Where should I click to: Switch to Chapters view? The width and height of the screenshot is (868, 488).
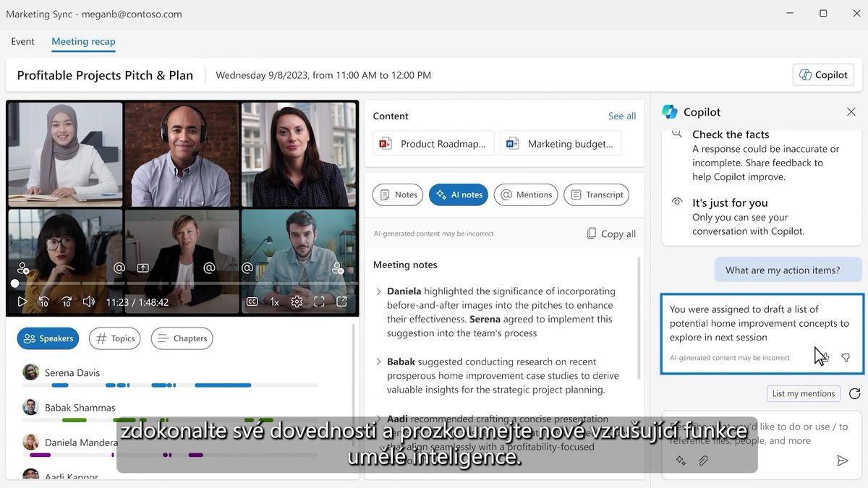point(182,338)
